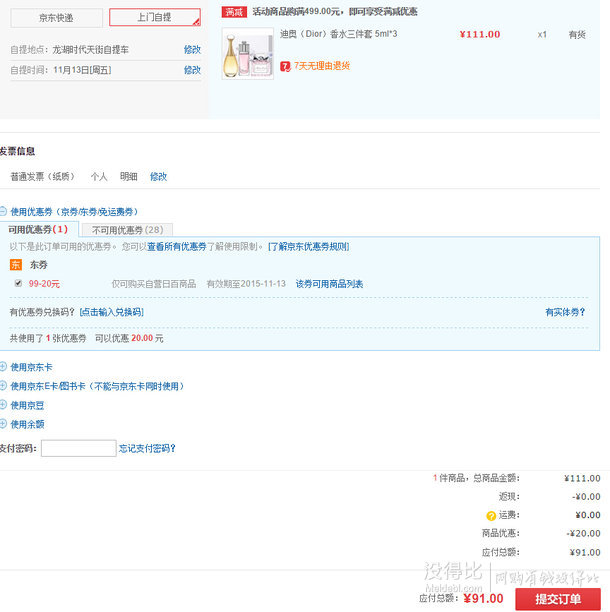Click 有效期至2015-11-13 text
The height and width of the screenshot is (612, 610).
click(x=246, y=284)
